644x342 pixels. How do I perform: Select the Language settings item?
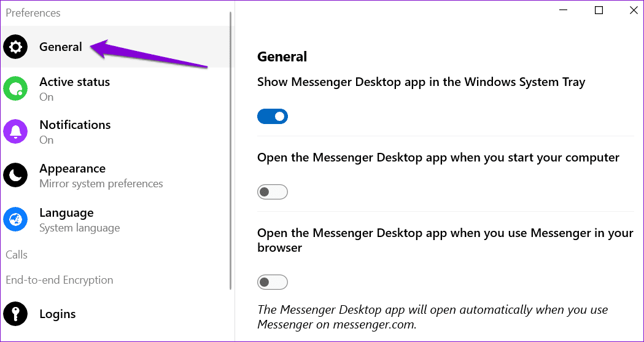pyautogui.click(x=115, y=219)
